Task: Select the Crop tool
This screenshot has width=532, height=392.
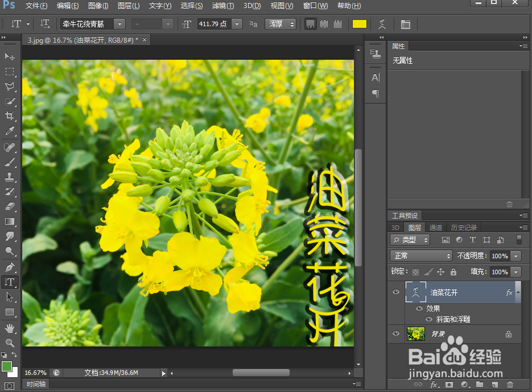Action: click(9, 115)
